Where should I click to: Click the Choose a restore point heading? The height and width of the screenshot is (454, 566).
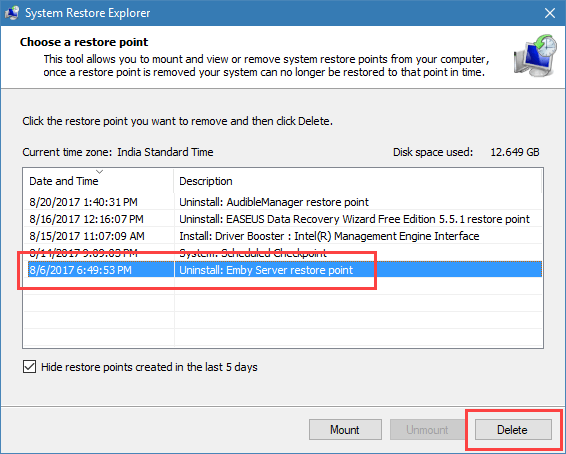tap(84, 42)
